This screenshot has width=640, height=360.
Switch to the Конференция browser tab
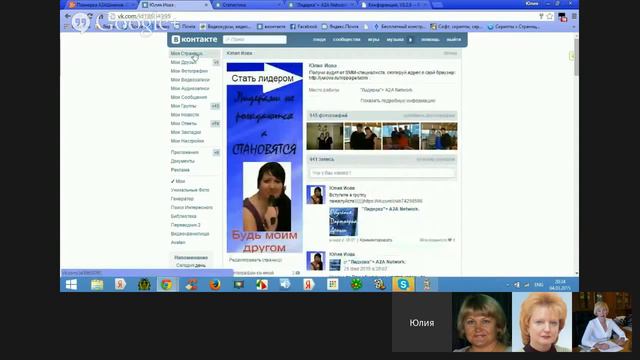[x=394, y=5]
